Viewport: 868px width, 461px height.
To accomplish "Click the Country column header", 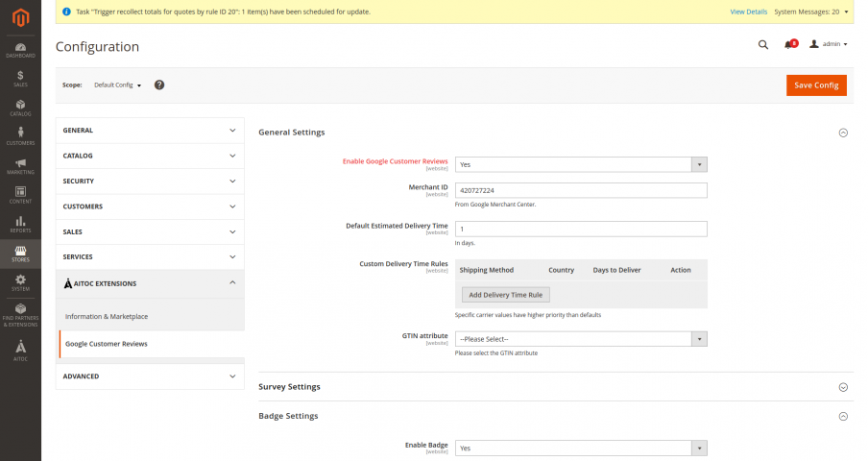I will coord(562,270).
